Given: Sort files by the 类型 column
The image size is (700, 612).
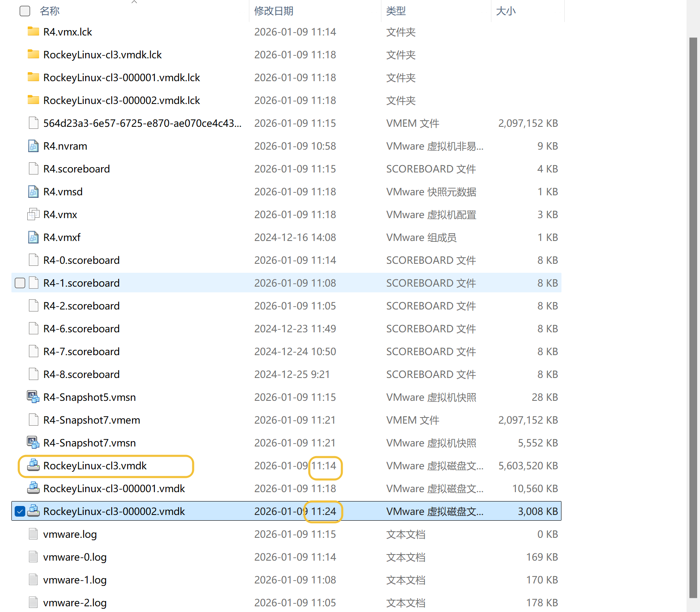Looking at the screenshot, I should tap(396, 11).
